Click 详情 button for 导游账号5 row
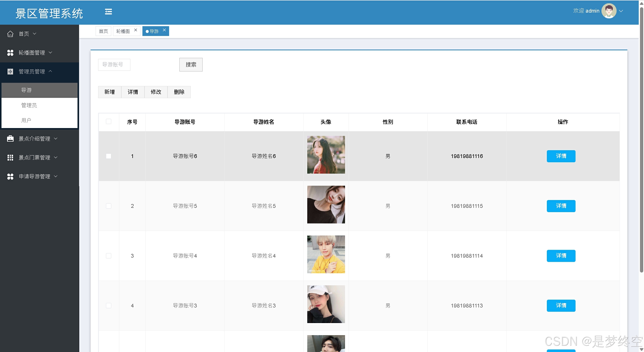The height and width of the screenshot is (352, 644). 561,206
